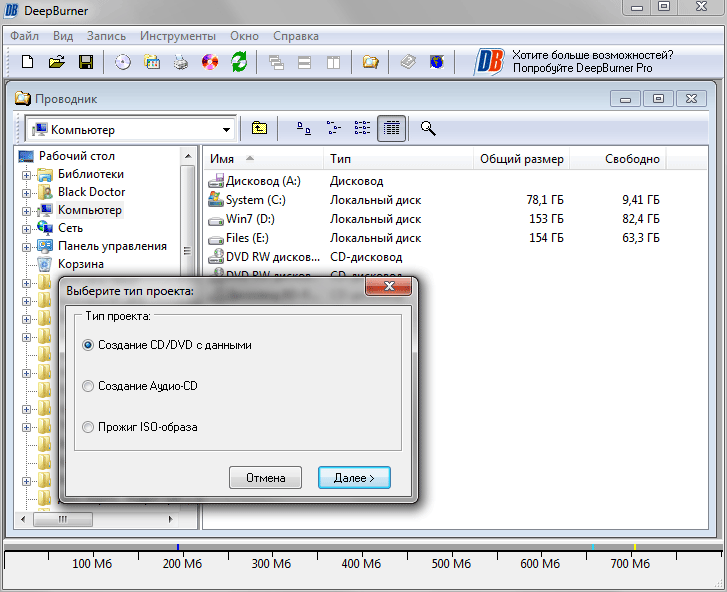Click the 700 Мб mark on the capacity ruler
Image resolution: width=727 pixels, height=592 pixels.
click(630, 564)
